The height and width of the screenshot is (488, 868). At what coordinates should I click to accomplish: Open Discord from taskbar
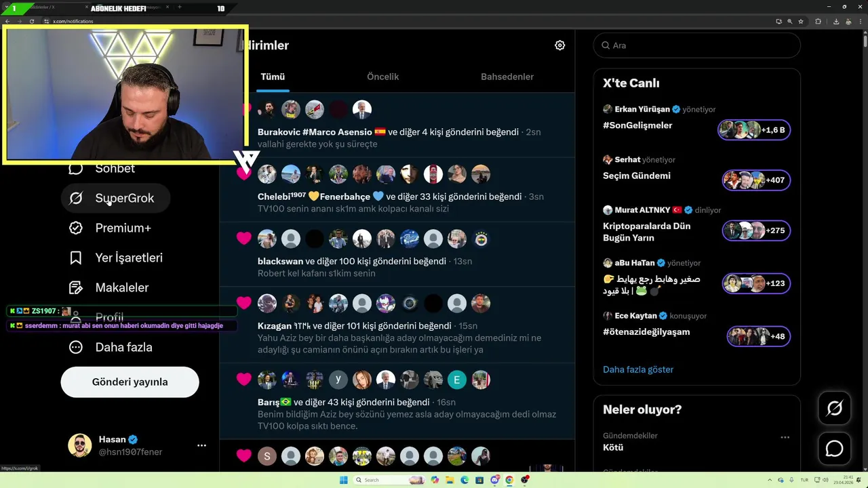point(495,480)
